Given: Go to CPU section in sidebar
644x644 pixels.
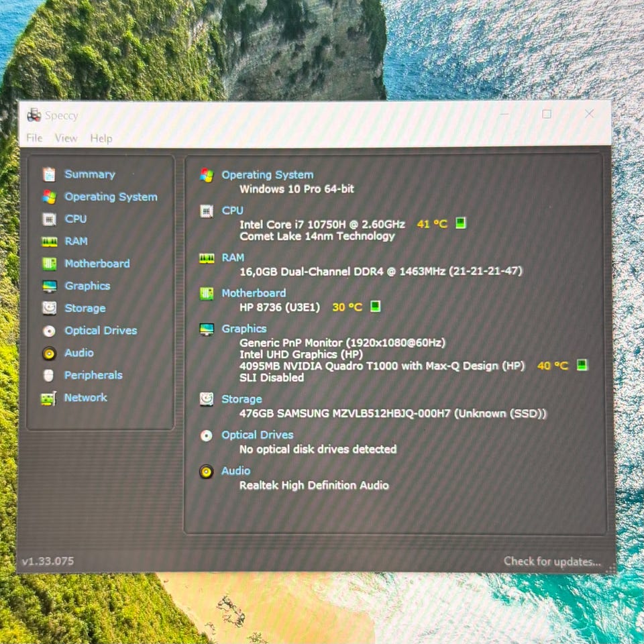Looking at the screenshot, I should pos(76,219).
